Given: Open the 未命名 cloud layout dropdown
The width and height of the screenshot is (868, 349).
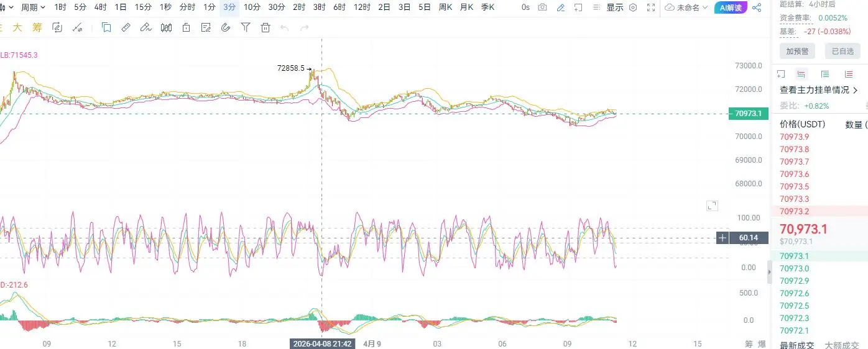Looking at the screenshot, I should [x=686, y=7].
